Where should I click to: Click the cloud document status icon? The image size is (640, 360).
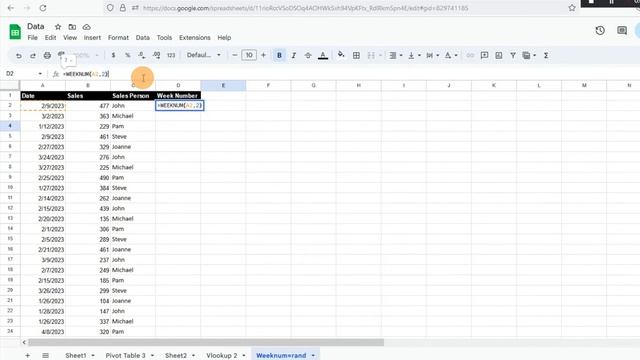(87, 27)
